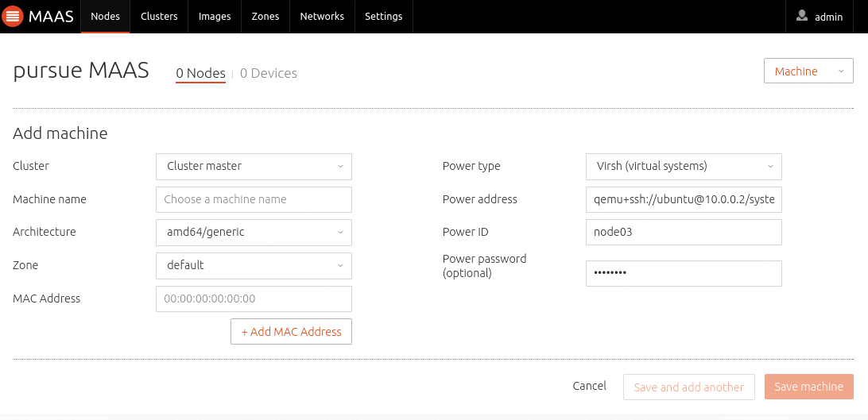
Task: Click the Power type label
Action: [471, 167]
